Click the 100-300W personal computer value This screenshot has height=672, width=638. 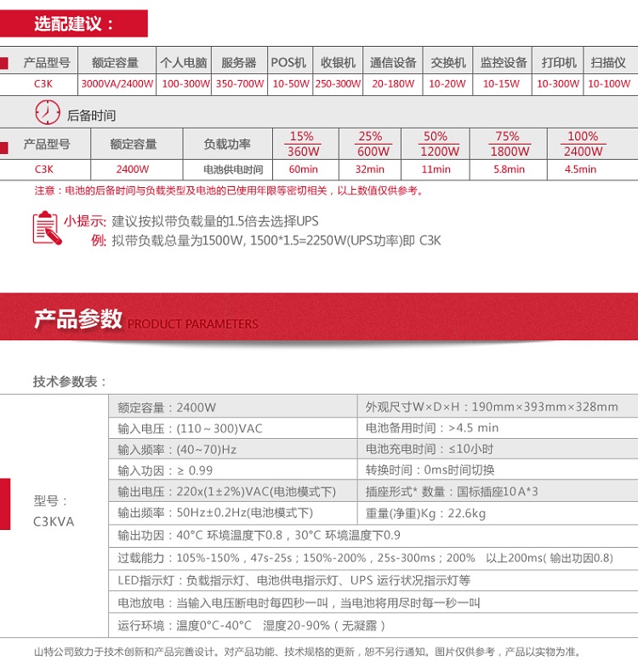tap(185, 84)
